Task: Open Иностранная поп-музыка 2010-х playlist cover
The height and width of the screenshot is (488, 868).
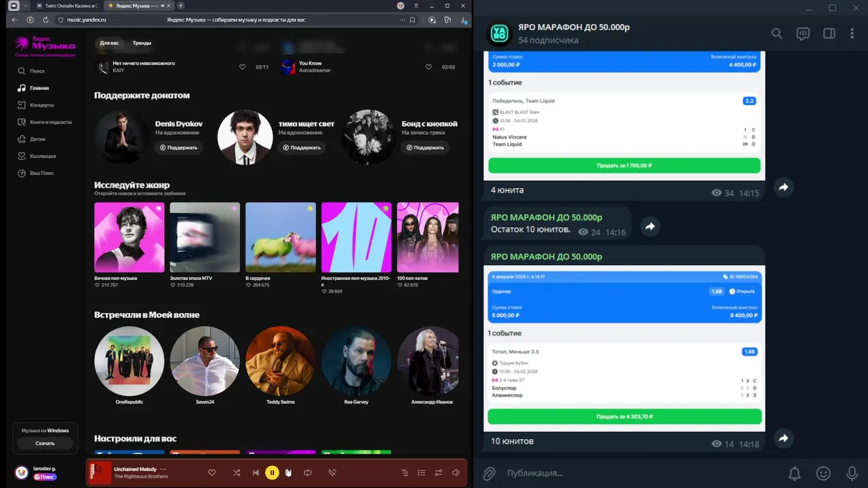Action: [356, 237]
